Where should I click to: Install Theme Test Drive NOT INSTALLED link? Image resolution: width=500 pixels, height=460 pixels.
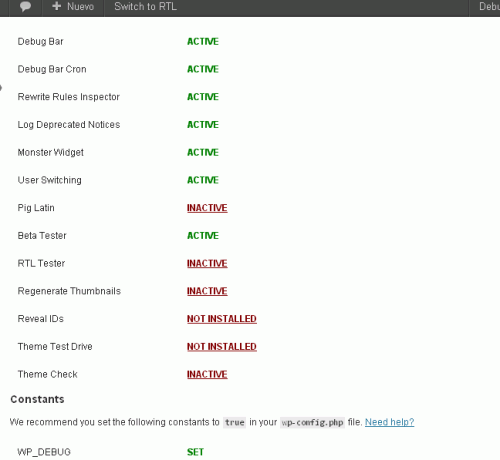[222, 347]
